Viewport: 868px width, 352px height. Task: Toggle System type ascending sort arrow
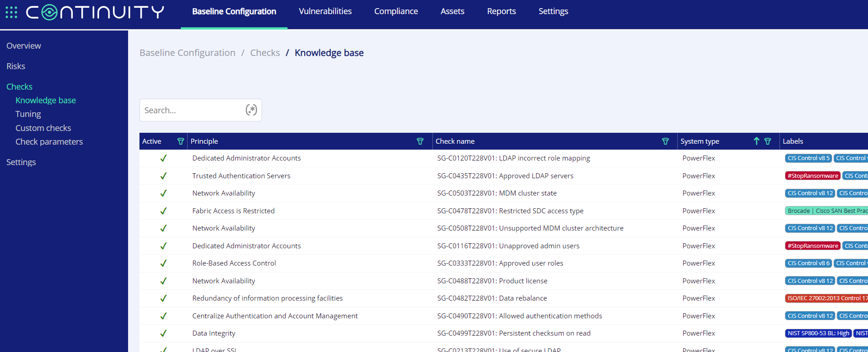(x=756, y=141)
